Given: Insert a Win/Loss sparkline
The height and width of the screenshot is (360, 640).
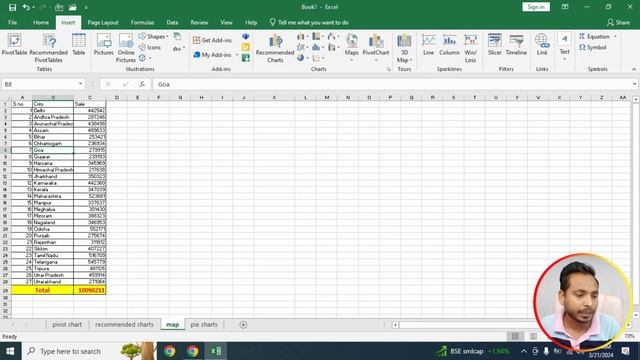Looking at the screenshot, I should (471, 48).
